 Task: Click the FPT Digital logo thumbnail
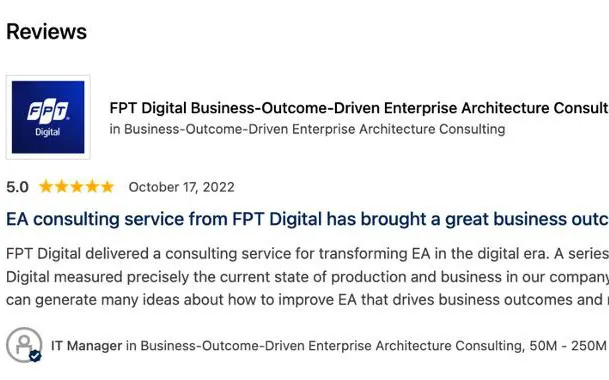click(48, 117)
